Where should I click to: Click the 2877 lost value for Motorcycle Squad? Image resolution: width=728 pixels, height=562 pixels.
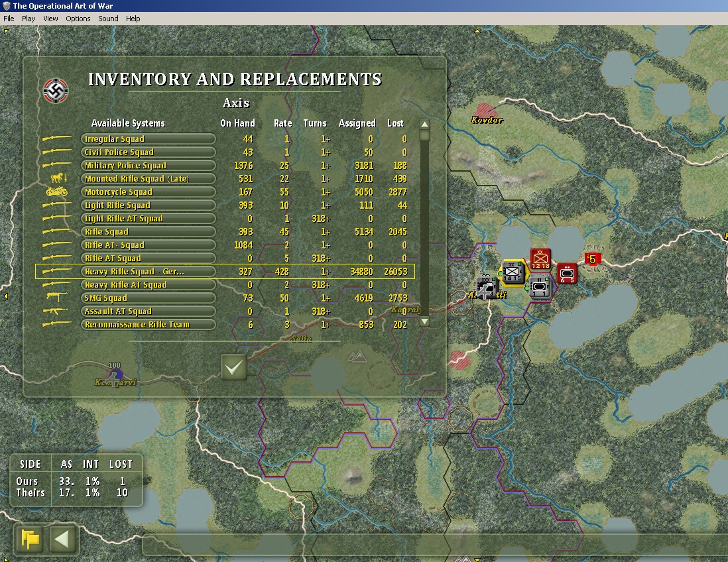point(398,192)
